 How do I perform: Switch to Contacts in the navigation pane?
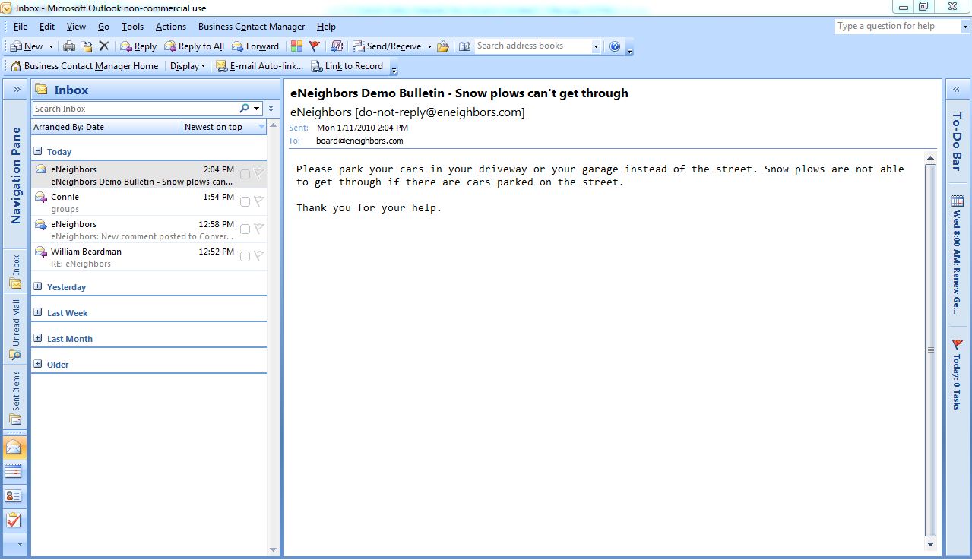14,495
